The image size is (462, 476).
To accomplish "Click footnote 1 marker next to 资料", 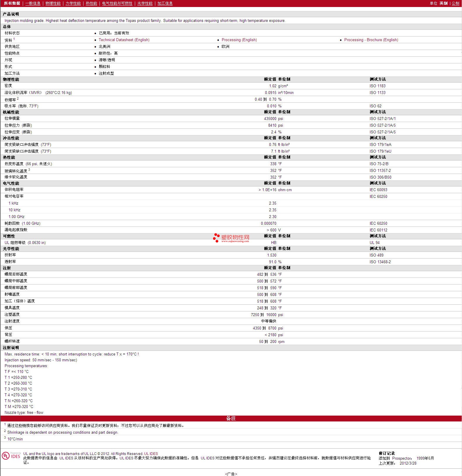I will pyautogui.click(x=14, y=39).
